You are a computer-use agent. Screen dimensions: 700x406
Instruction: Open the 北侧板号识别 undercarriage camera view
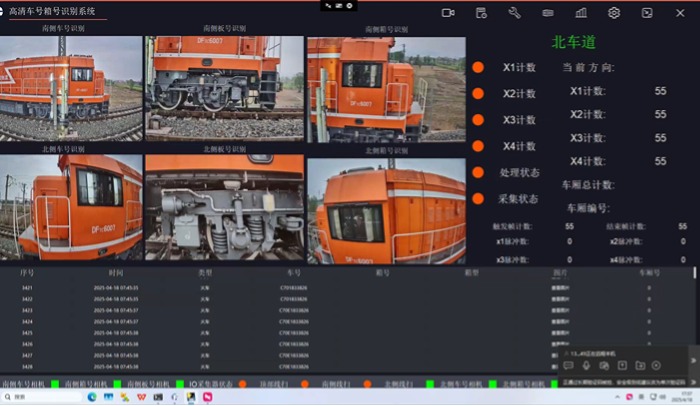(224, 208)
